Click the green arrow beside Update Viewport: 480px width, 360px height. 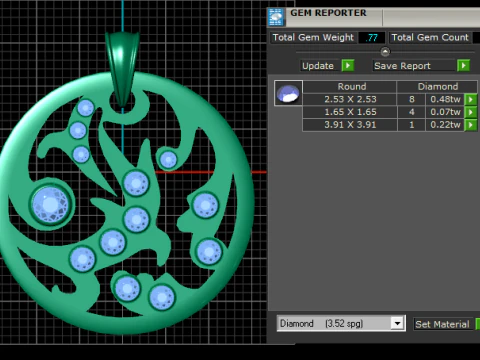pos(348,65)
